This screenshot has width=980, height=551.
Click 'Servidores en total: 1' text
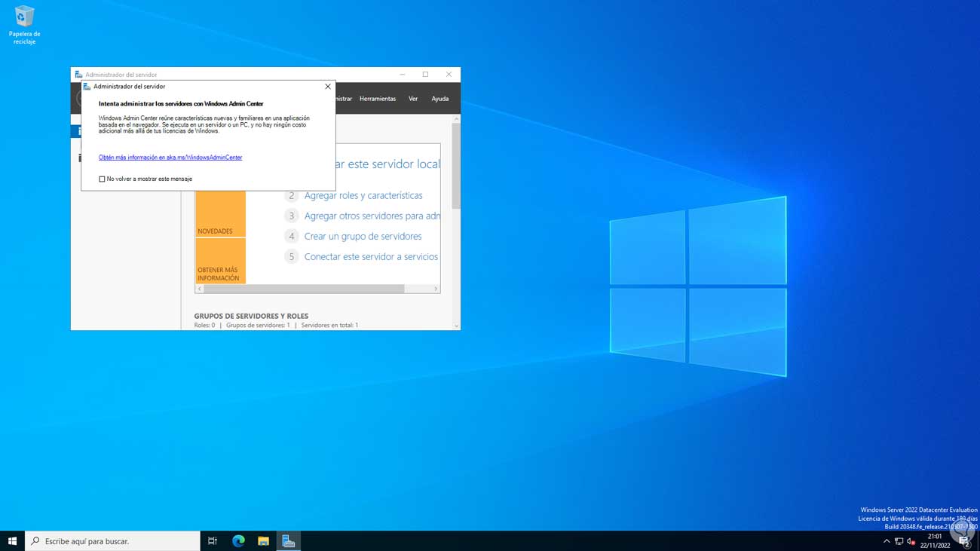(329, 326)
